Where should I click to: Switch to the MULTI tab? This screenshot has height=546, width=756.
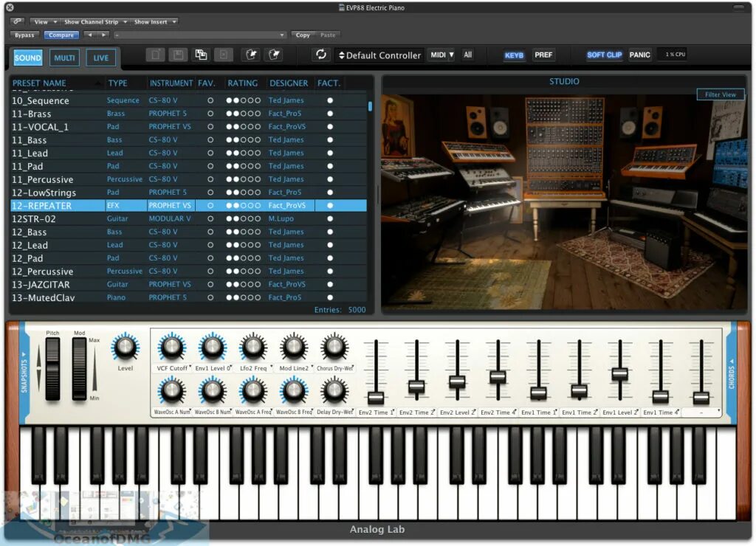point(64,58)
